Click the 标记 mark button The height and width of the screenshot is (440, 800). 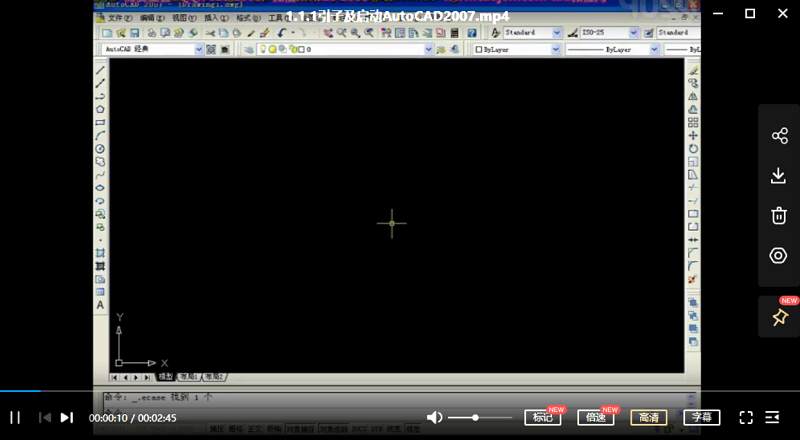(542, 417)
